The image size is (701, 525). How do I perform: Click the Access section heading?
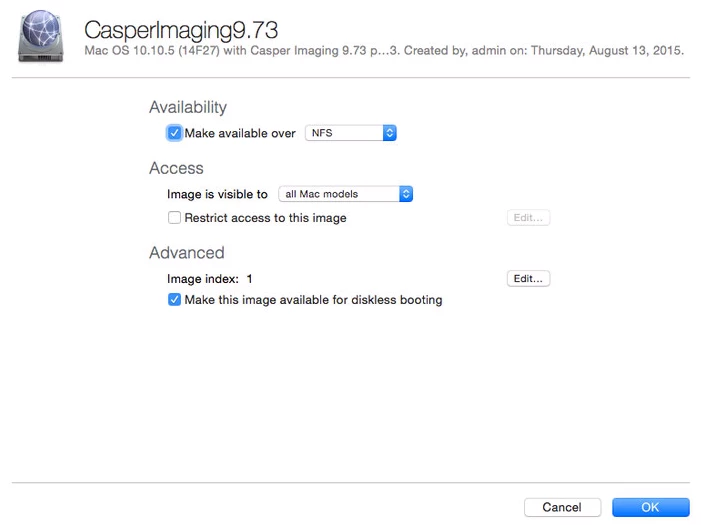(x=176, y=168)
